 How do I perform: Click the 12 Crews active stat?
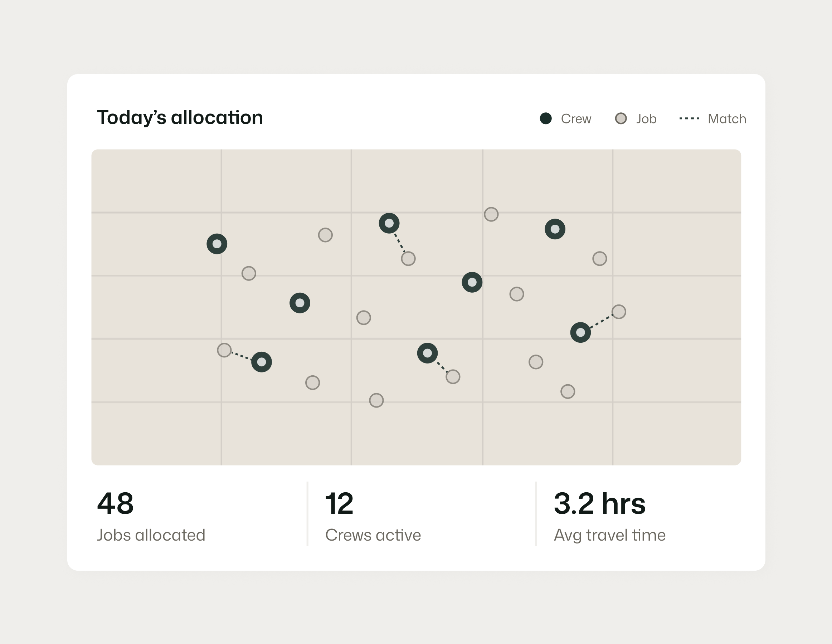[x=339, y=503]
